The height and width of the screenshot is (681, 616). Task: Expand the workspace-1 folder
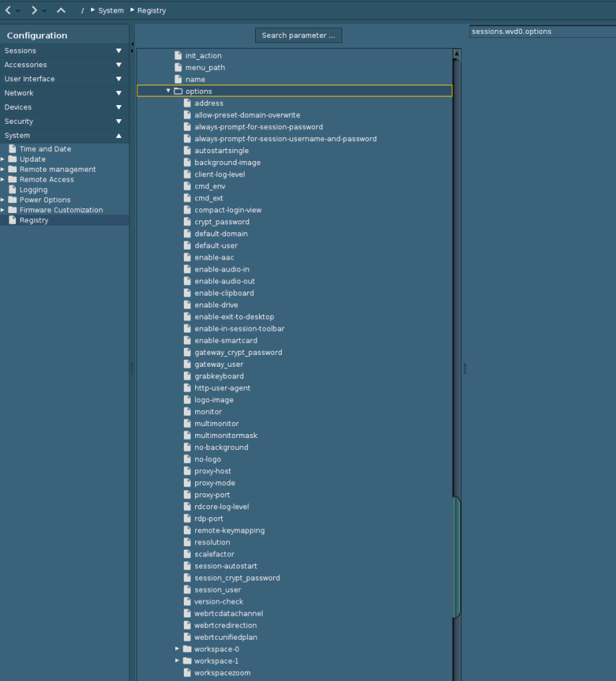click(178, 660)
